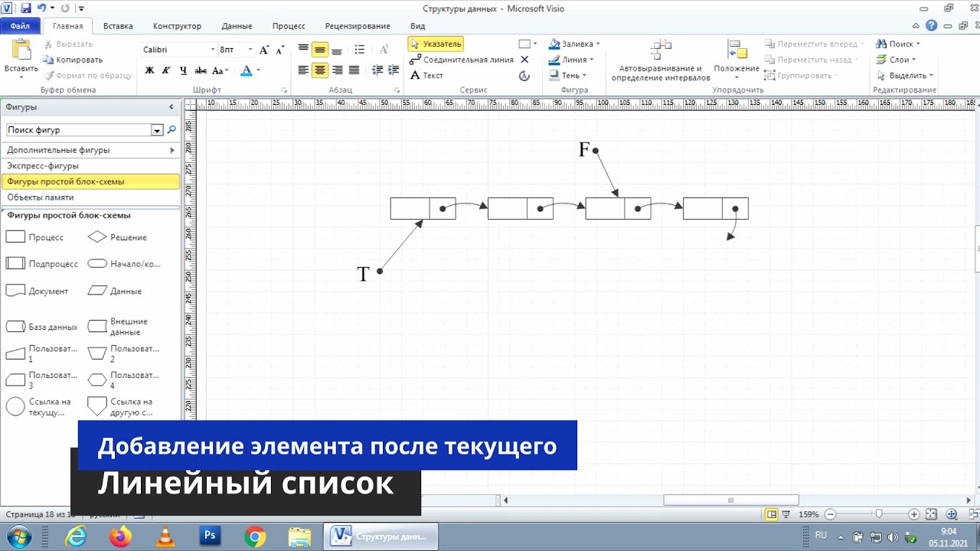Click the Undo icon in quick access
Image resolution: width=980 pixels, height=551 pixels.
(42, 8)
